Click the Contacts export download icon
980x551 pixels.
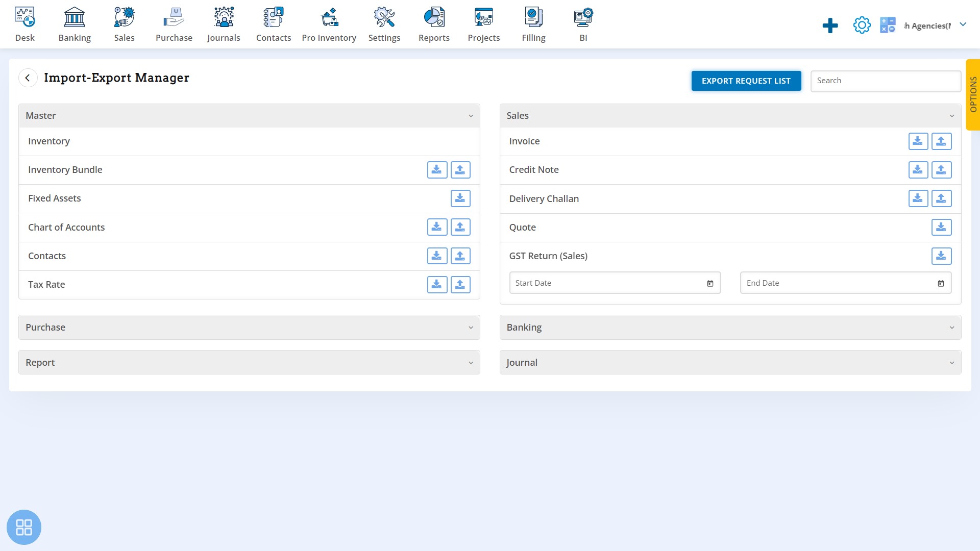[x=437, y=256]
